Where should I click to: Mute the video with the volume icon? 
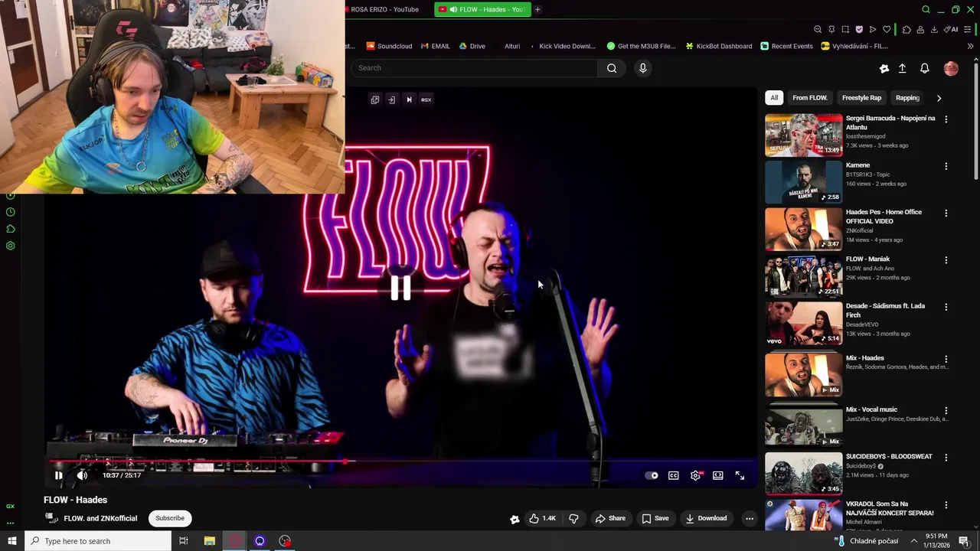(x=82, y=475)
